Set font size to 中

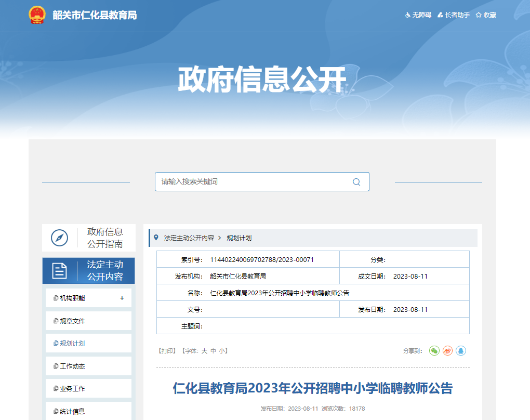coord(213,351)
